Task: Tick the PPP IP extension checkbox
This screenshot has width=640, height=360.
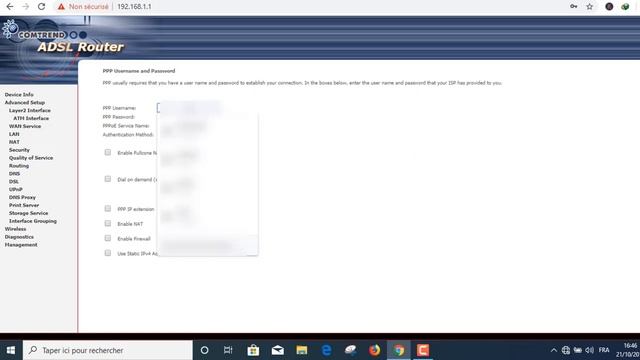Action: (108, 209)
